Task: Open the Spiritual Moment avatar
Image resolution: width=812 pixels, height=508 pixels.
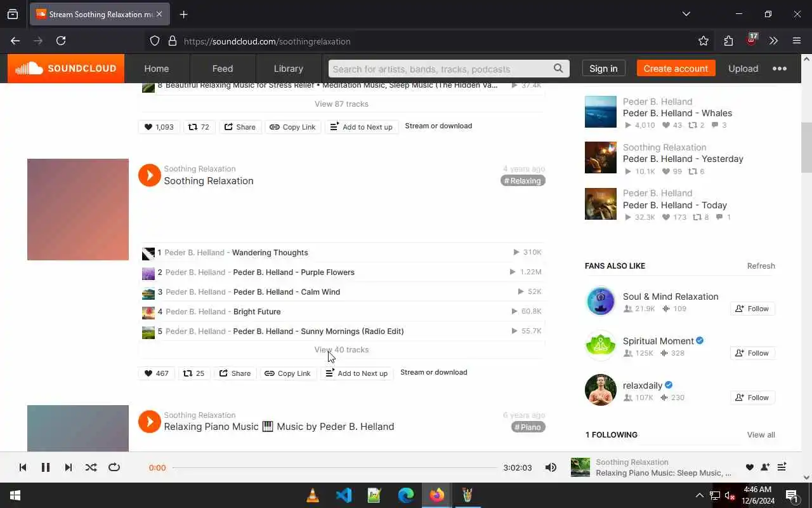Action: (x=601, y=345)
